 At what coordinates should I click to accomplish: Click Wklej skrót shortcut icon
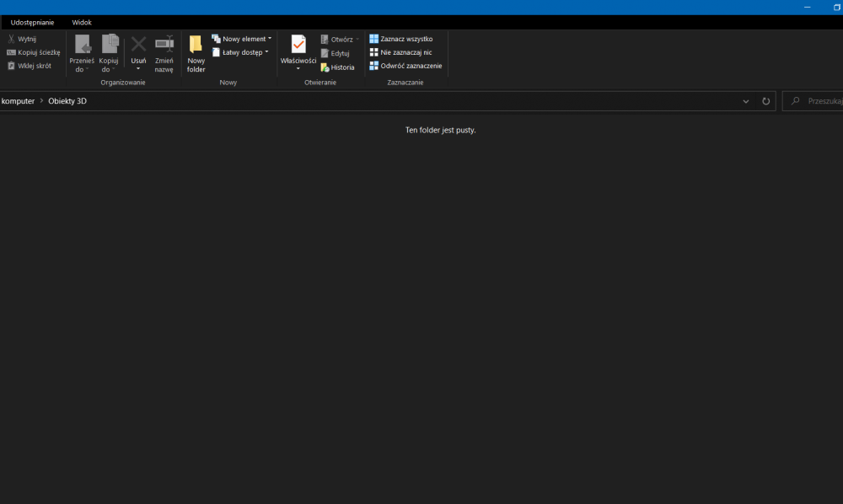pos(11,66)
